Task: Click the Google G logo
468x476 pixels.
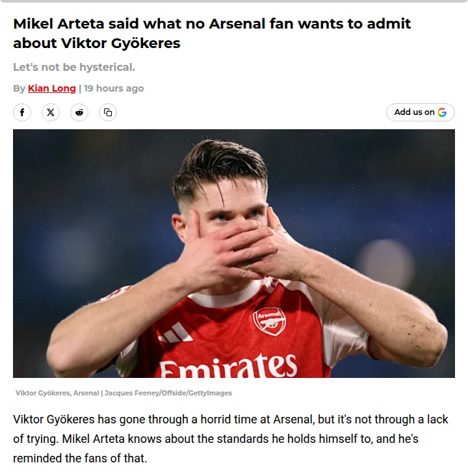Action: point(442,112)
